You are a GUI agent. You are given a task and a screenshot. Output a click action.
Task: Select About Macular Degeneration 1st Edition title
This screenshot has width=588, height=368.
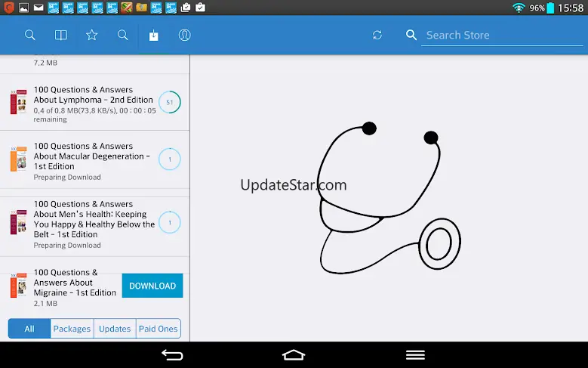(92, 156)
